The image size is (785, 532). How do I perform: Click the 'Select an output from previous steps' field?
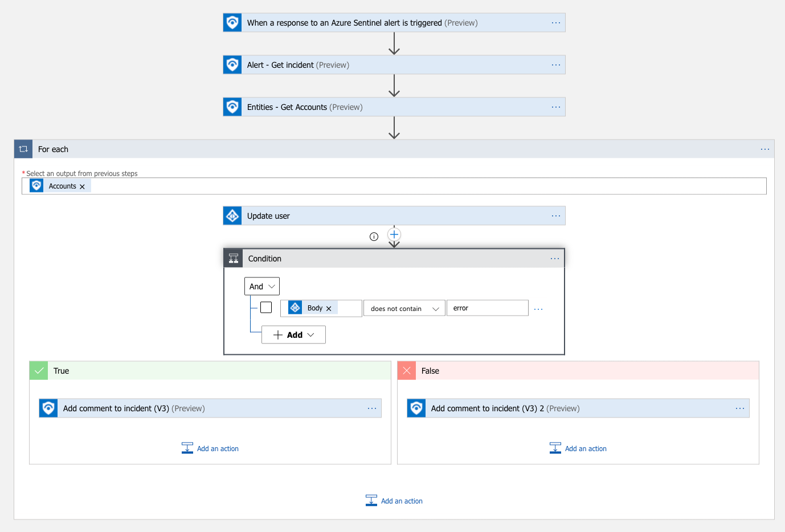[x=394, y=186]
